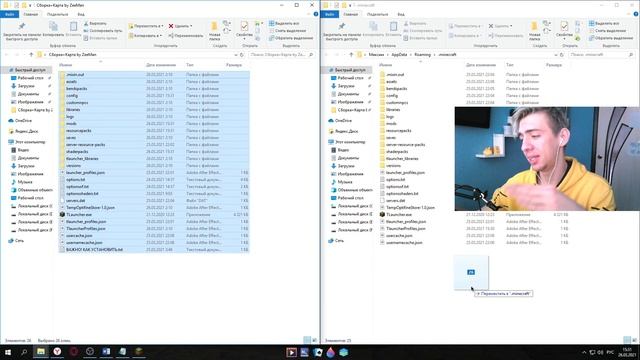
Task: Open Вид tab in left window
Action: click(x=81, y=14)
